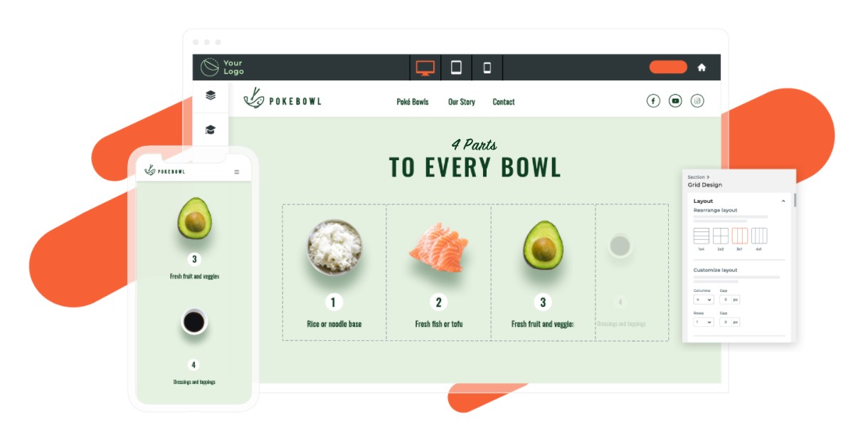
Task: Open the graduation cap icon in sidebar
Action: point(211,130)
